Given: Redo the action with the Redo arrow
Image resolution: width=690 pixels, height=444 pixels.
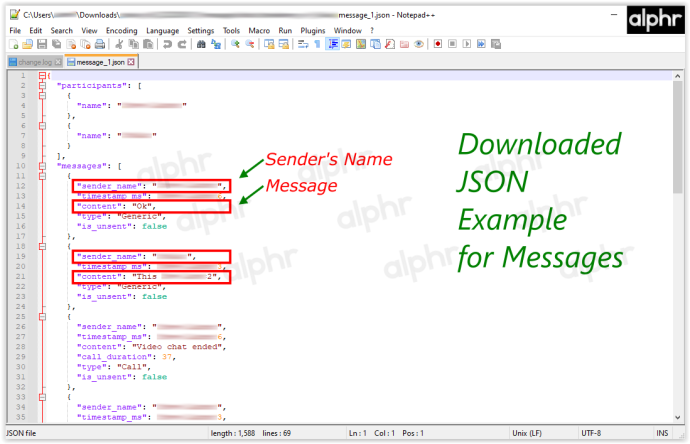Looking at the screenshot, I should 182,44.
